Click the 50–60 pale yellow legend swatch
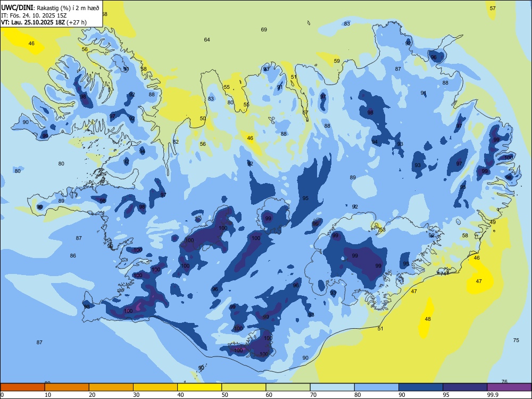Viewport: 532px width, 399px height. coord(244,387)
